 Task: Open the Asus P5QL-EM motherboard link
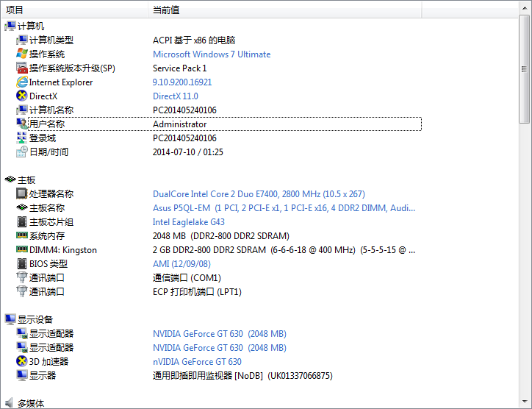click(x=284, y=208)
